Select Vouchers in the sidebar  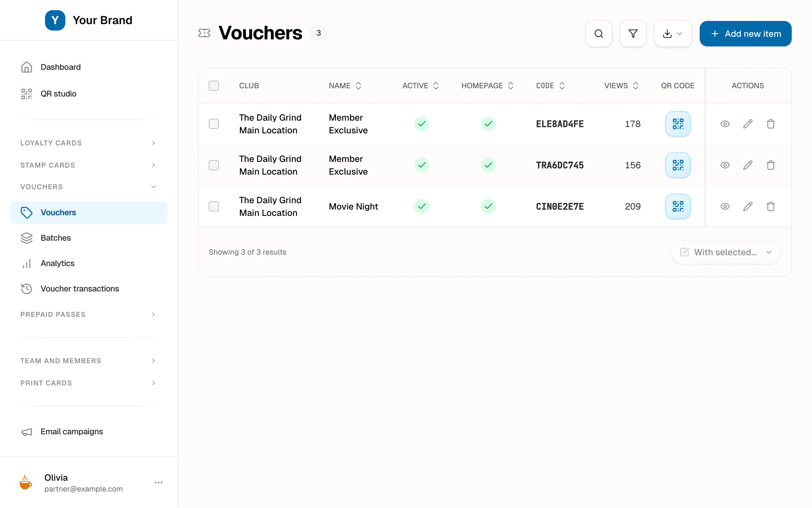88,212
